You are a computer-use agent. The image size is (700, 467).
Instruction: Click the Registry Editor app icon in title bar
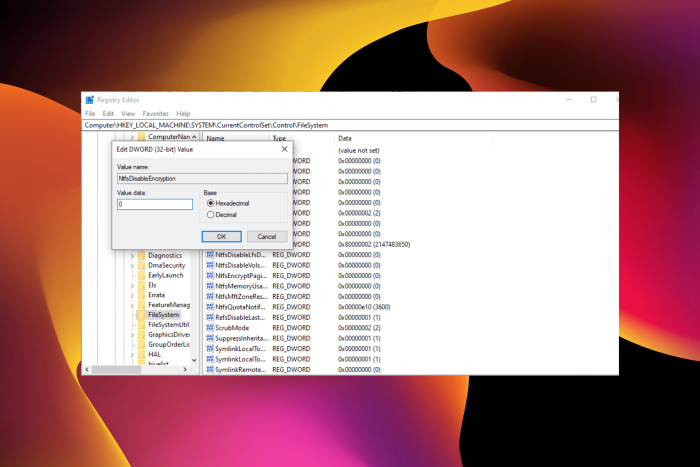click(90, 100)
